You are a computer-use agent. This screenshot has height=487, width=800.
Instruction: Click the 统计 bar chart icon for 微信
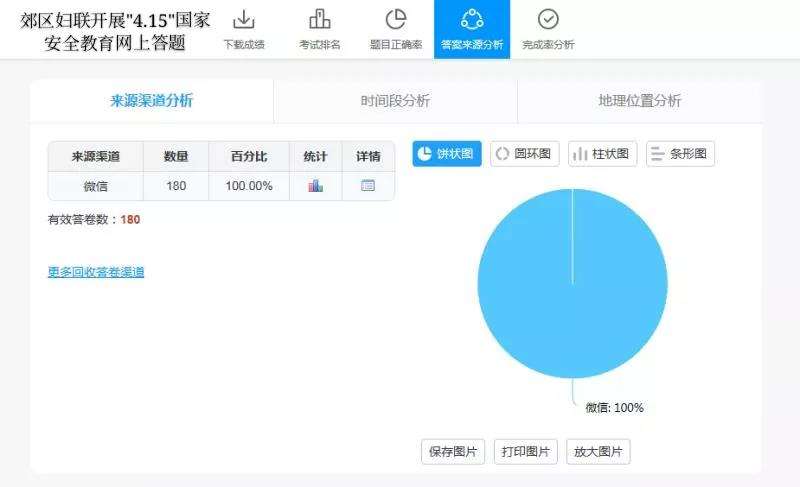coord(316,186)
